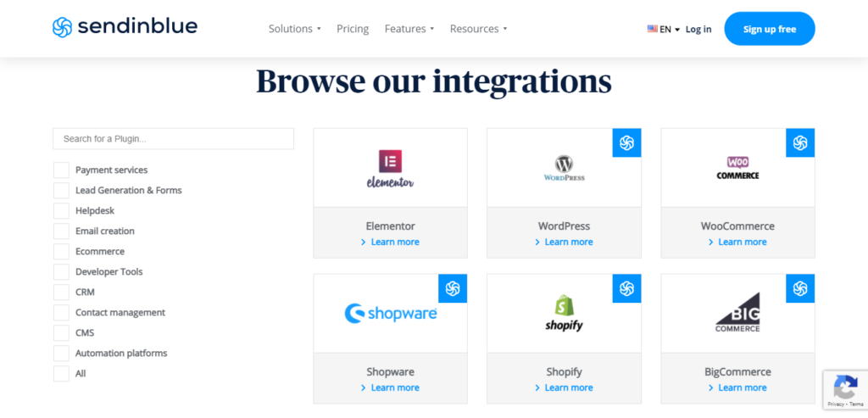Click the Sendinblue logo in header
The image size is (868, 418).
125,27
